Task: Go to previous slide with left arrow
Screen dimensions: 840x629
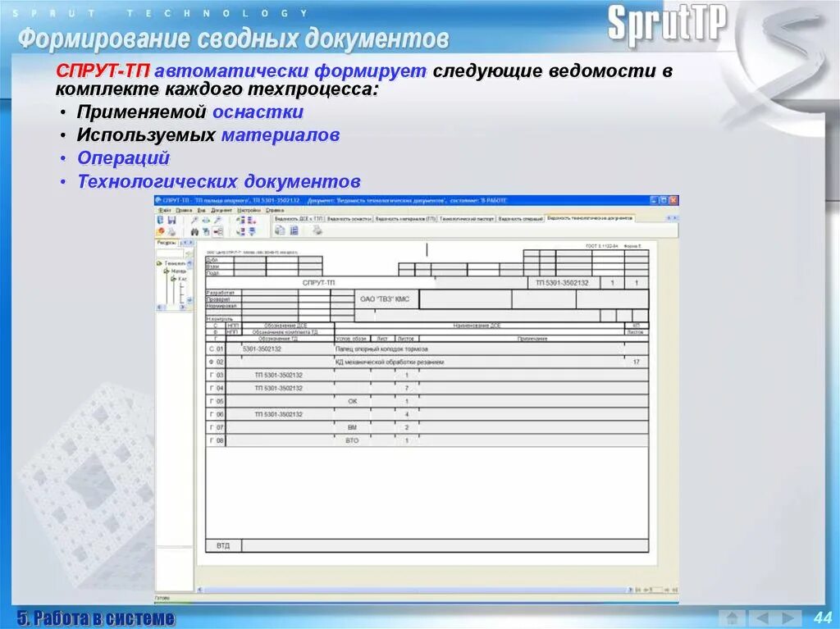Action: 760,618
